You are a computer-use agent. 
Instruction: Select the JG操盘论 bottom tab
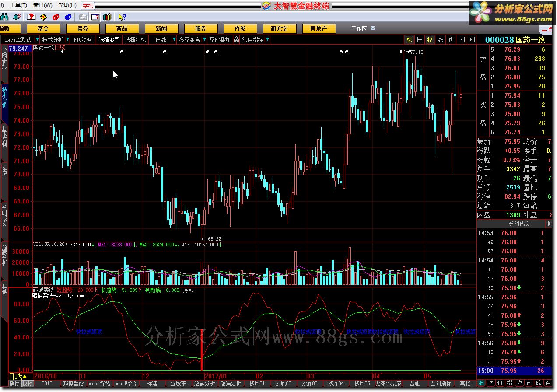pos(73,383)
